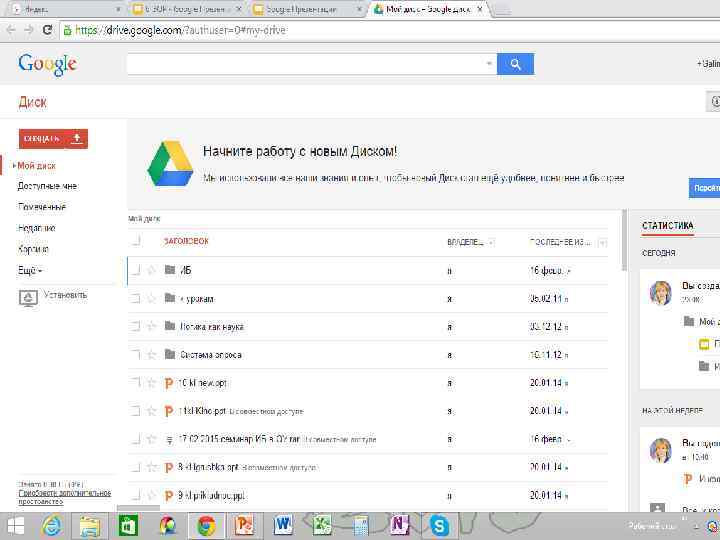720x540 pixels.
Task: Click the Google logo
Action: [47, 65]
